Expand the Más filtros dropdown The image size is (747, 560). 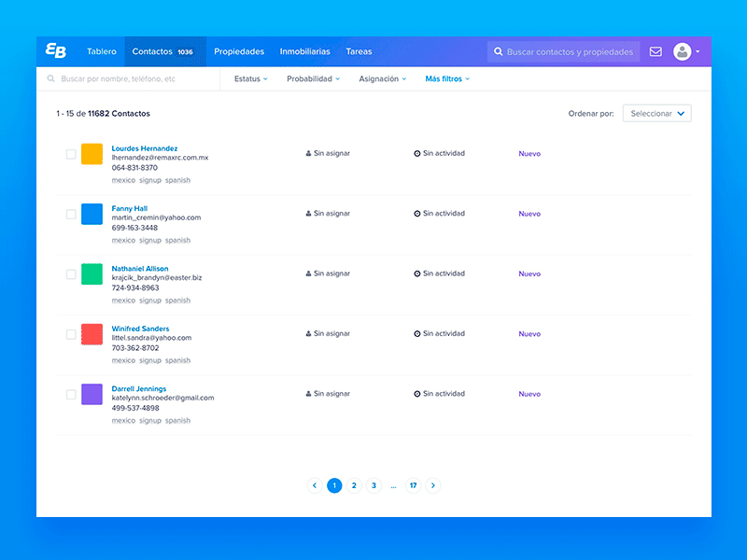click(446, 79)
